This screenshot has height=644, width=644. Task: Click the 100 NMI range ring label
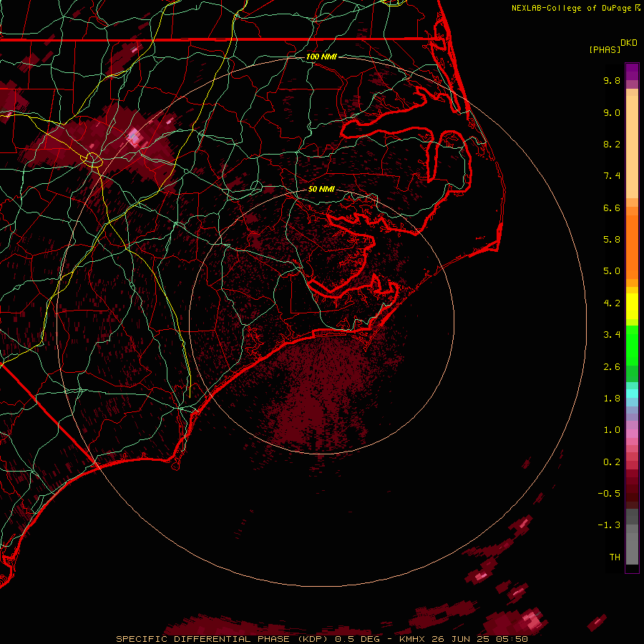[321, 57]
